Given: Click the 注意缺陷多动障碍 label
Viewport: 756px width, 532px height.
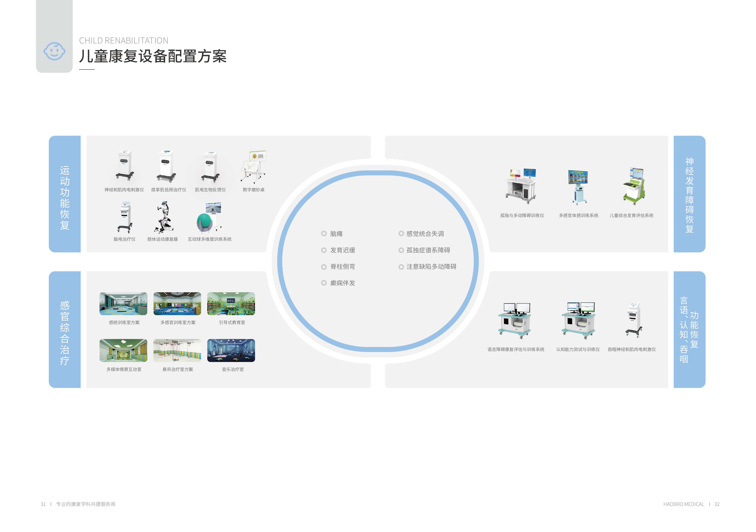Looking at the screenshot, I should pyautogui.click(x=431, y=267).
